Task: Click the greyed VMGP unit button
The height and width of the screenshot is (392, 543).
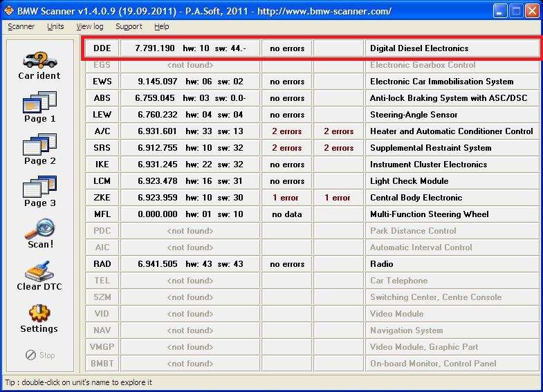Action: pos(102,347)
